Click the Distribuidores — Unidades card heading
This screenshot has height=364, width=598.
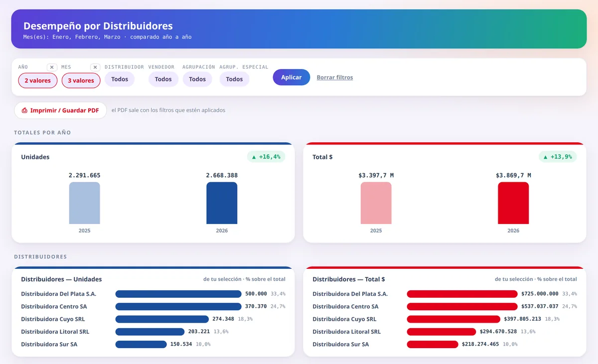[x=61, y=279]
